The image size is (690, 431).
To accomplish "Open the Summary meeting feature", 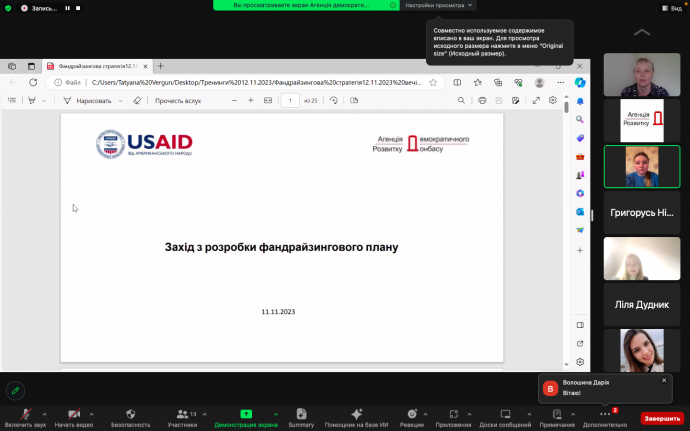I will [301, 418].
